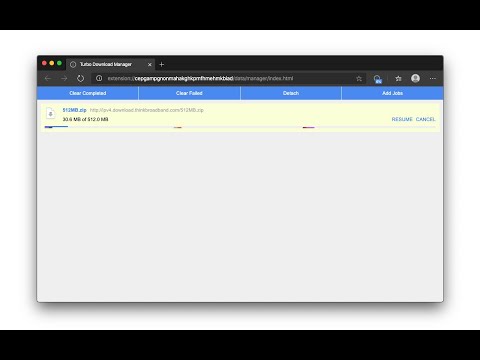Click the 30.6 MB of 512.0 MB text

point(85,119)
